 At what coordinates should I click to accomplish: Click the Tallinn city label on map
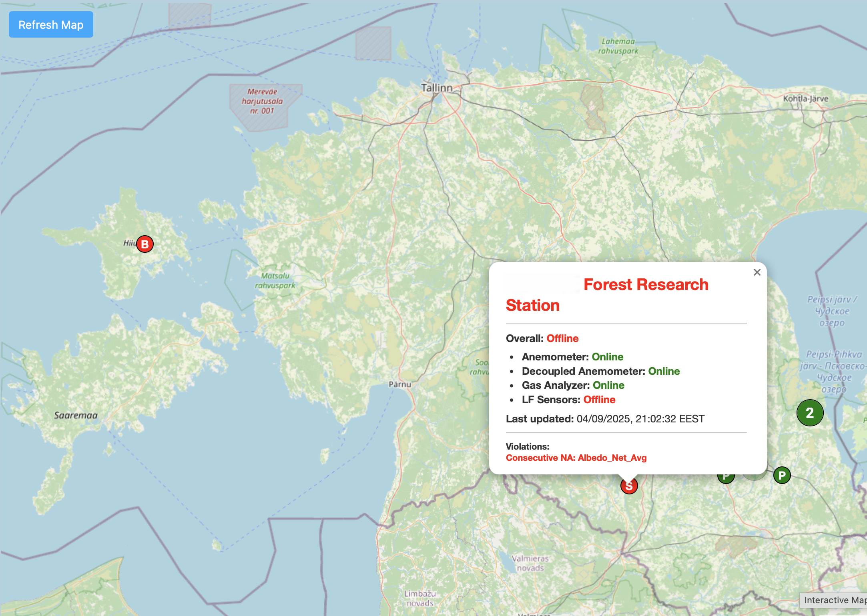[x=437, y=88]
